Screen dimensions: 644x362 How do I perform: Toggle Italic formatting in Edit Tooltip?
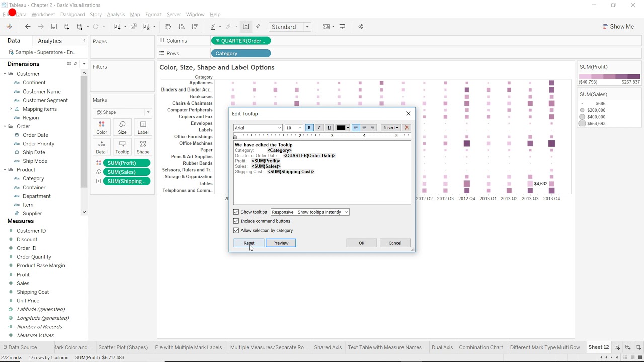[x=319, y=128]
